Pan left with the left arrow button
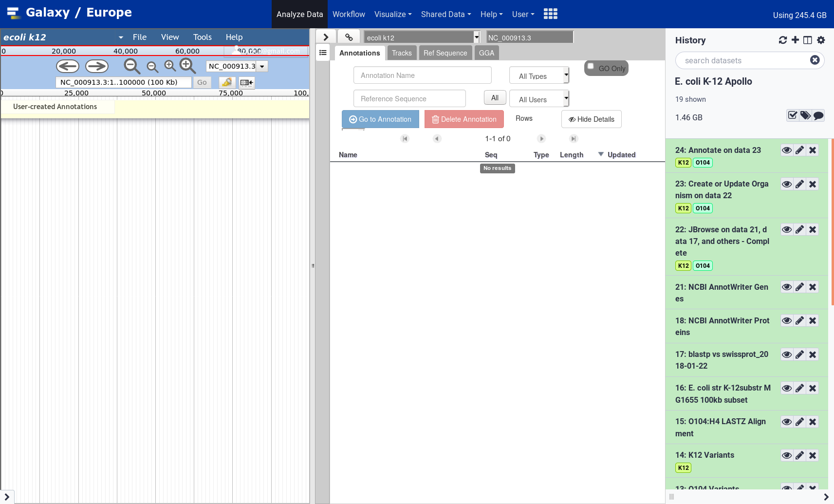The width and height of the screenshot is (834, 504). pos(68,66)
